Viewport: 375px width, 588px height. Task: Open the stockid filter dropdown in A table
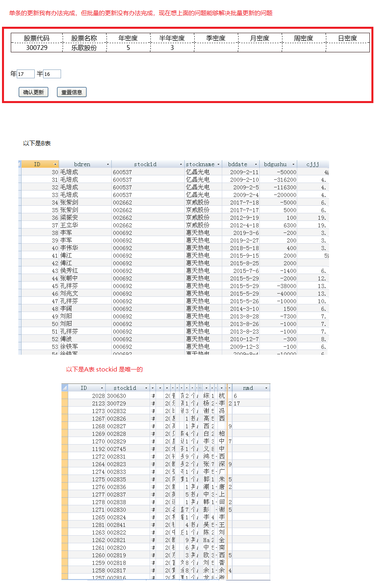point(146,388)
